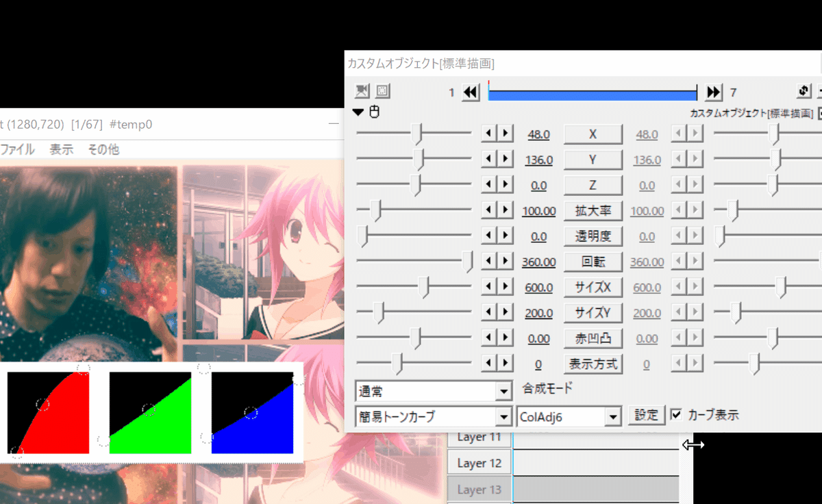Click the 拡大率 left slider thumb
The height and width of the screenshot is (504, 822).
click(x=376, y=211)
